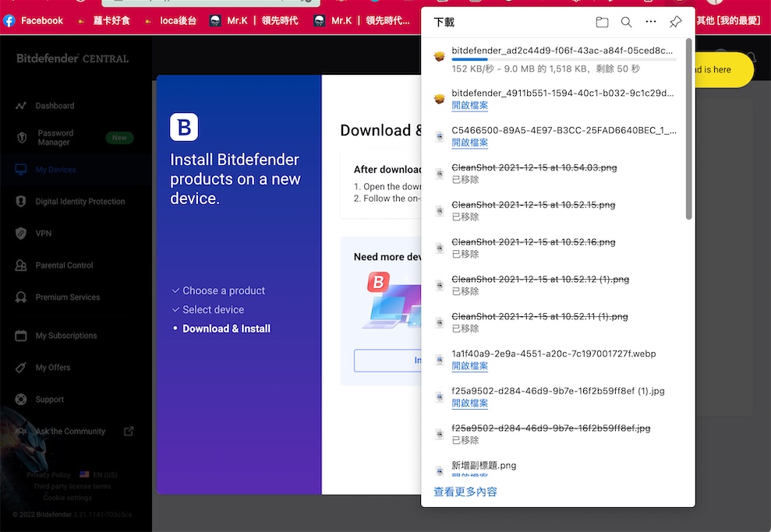
Task: Click the My Devices monitor icon
Action: pyautogui.click(x=20, y=170)
